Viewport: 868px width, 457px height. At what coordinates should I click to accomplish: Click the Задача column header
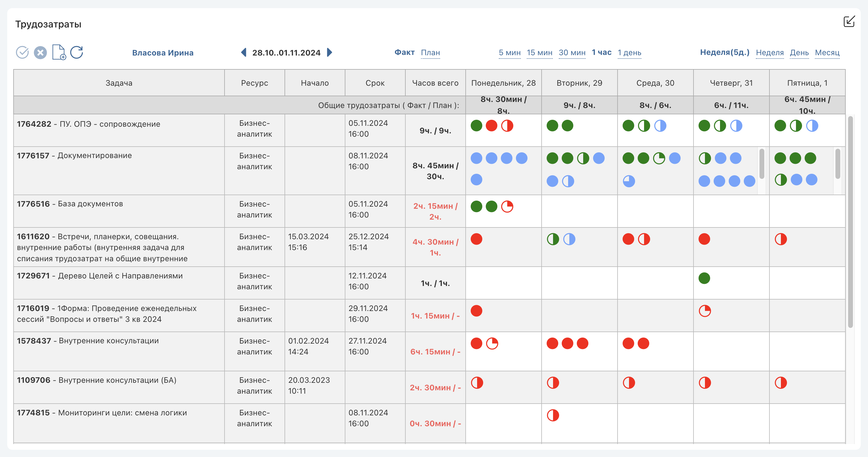pos(119,83)
